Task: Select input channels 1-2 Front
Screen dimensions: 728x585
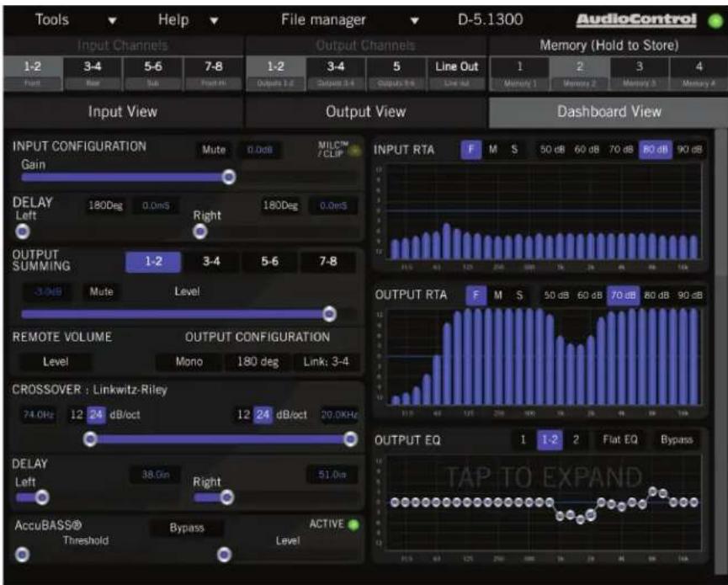Action: [x=33, y=74]
